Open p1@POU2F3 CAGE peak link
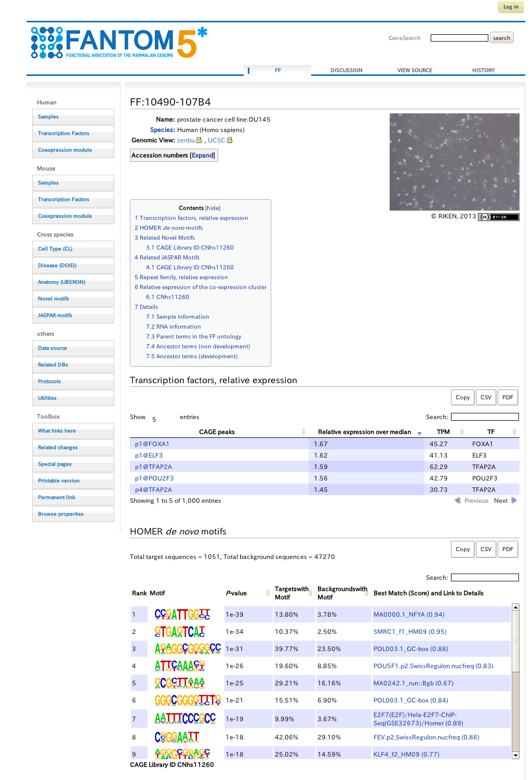This screenshot has height=780, width=532. pyautogui.click(x=154, y=478)
